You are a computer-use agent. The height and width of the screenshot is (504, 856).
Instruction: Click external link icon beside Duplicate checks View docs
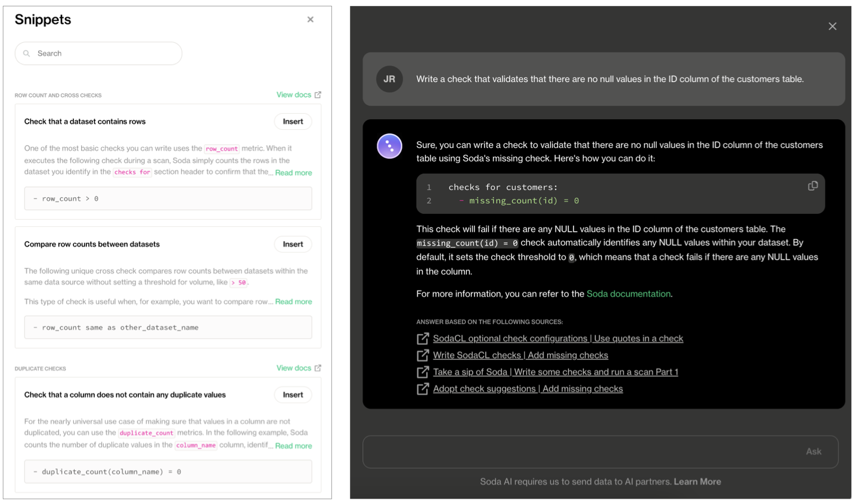click(318, 368)
